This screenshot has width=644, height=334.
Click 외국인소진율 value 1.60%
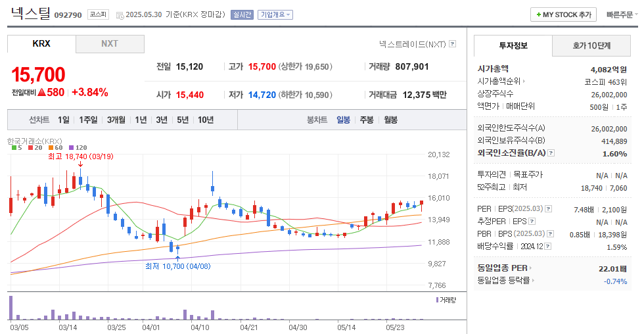pos(615,154)
